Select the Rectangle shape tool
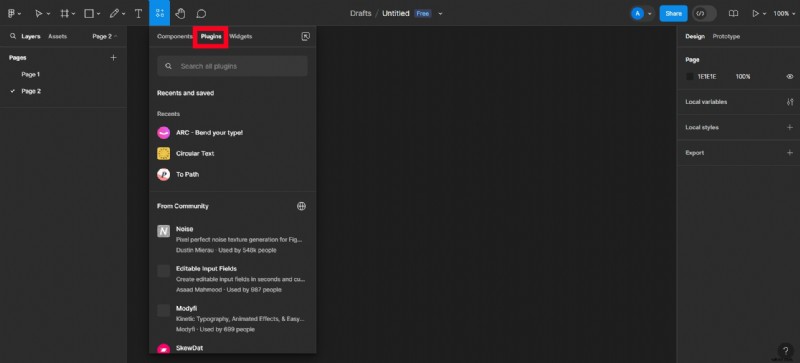800x363 pixels. [89, 14]
